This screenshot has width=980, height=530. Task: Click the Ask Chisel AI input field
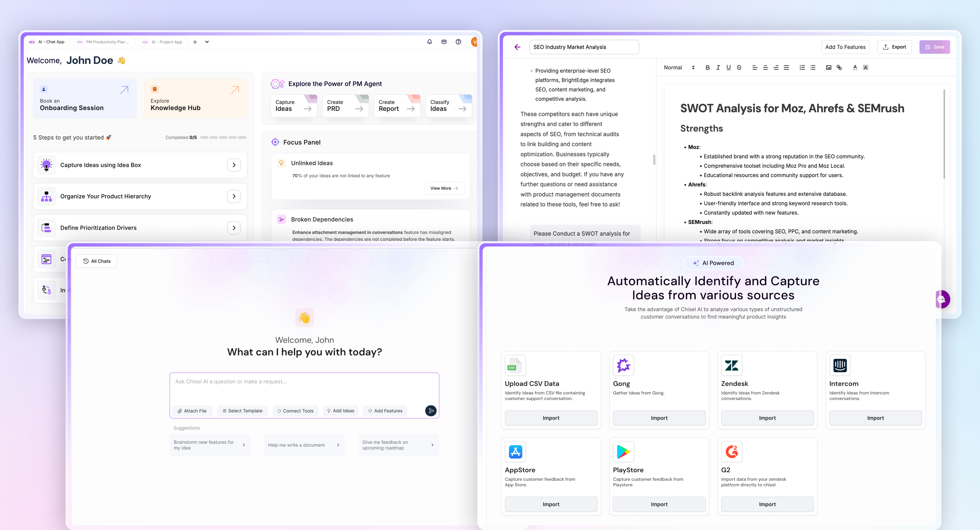(x=304, y=388)
